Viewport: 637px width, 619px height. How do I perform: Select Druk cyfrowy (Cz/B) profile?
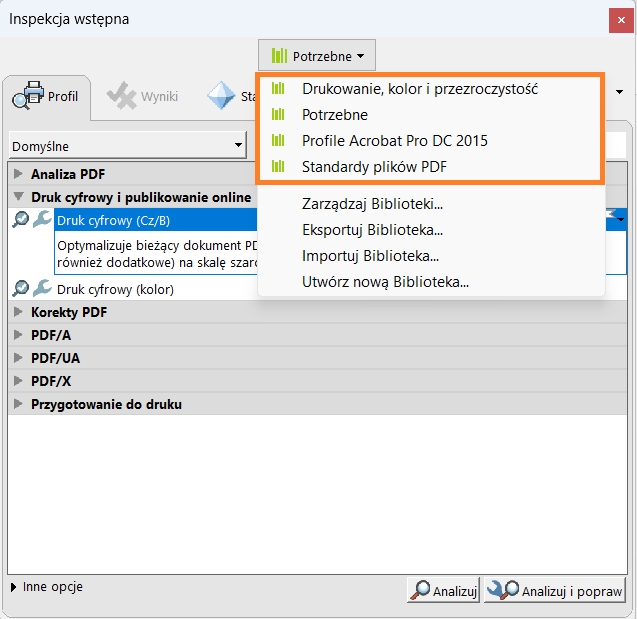tap(156, 220)
